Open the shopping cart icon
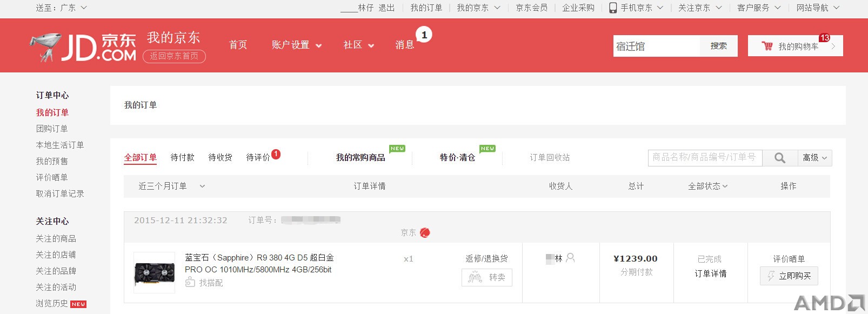 point(767,46)
